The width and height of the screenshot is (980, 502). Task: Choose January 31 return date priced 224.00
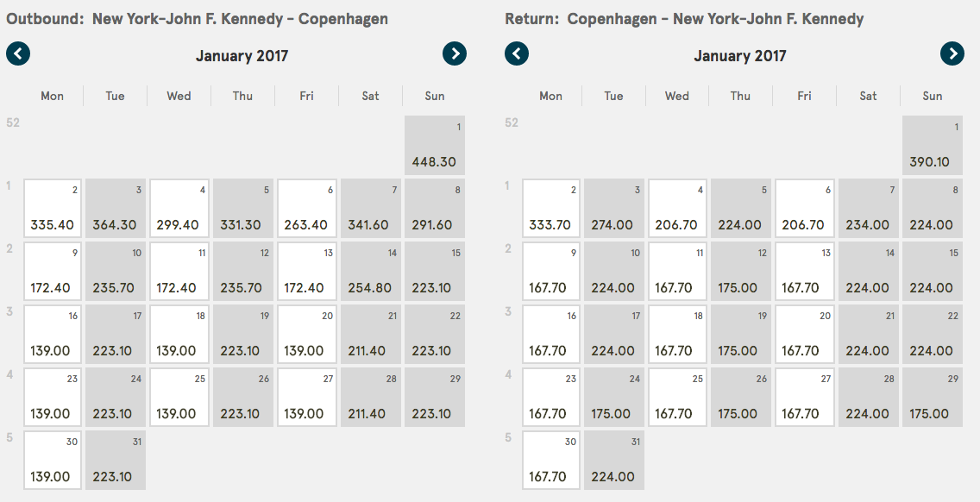tap(614, 460)
